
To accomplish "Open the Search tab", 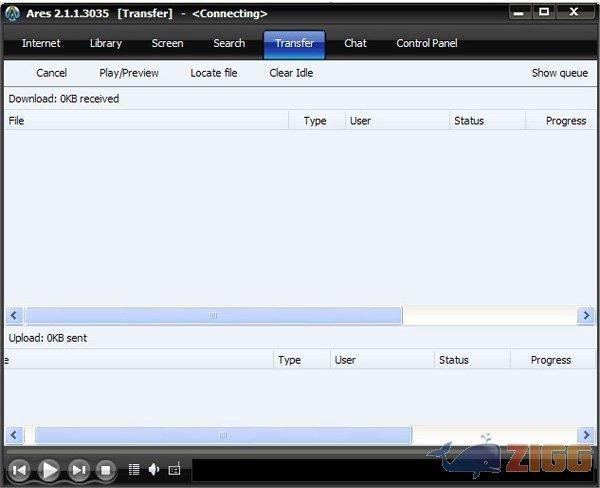I will pos(229,44).
